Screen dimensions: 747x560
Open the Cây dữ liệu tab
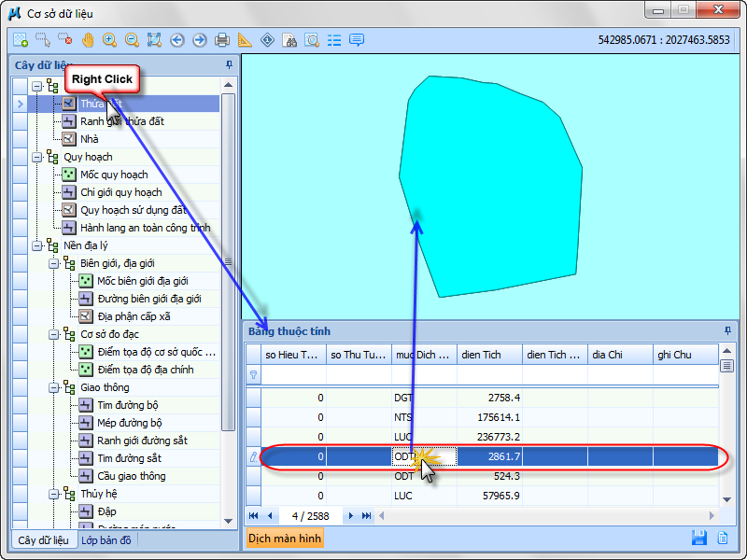[x=44, y=540]
